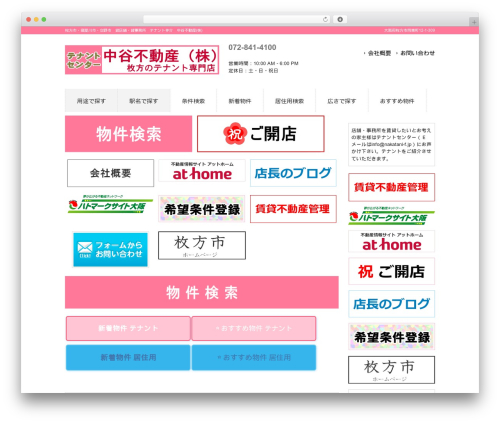Open the sidebar 店長のブログ banner

tap(392, 304)
